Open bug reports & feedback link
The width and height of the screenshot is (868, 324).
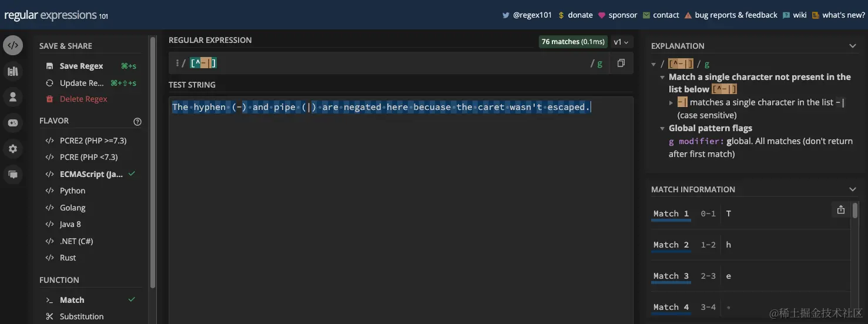click(736, 15)
